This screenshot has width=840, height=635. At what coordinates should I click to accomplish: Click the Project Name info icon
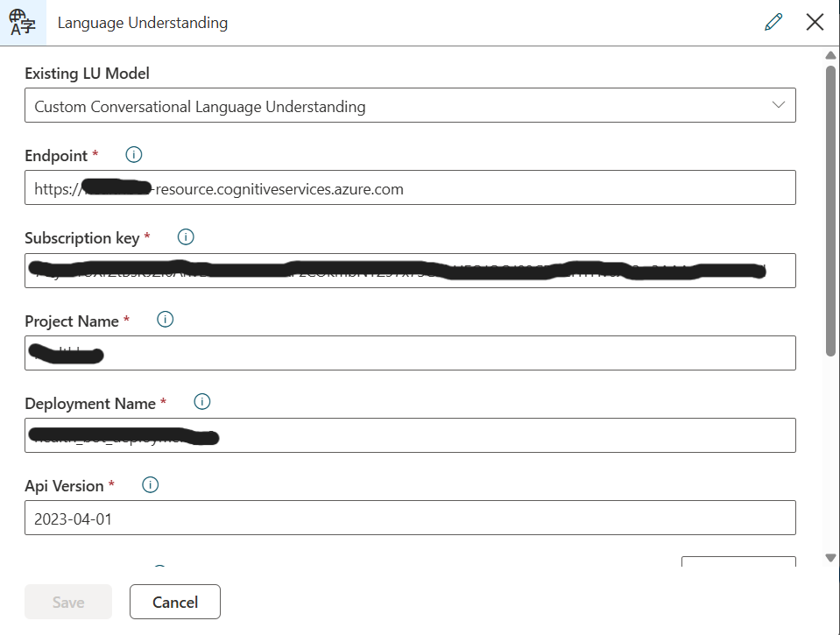[165, 320]
